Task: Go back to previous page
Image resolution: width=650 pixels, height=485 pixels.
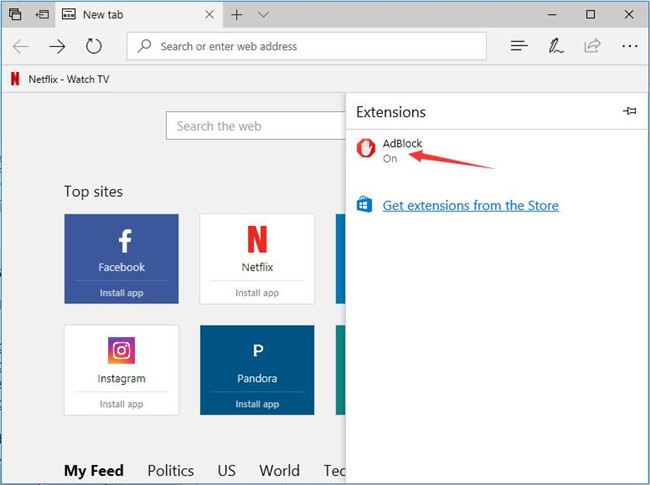Action: tap(21, 46)
